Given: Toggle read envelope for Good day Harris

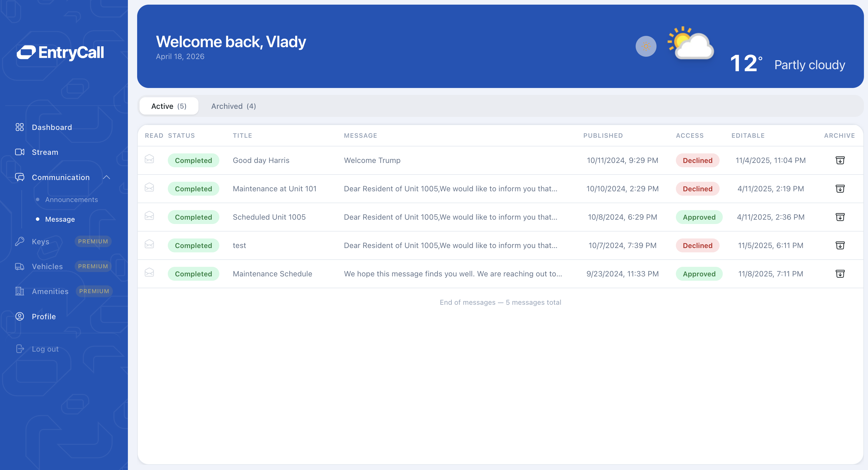Looking at the screenshot, I should click(x=149, y=159).
